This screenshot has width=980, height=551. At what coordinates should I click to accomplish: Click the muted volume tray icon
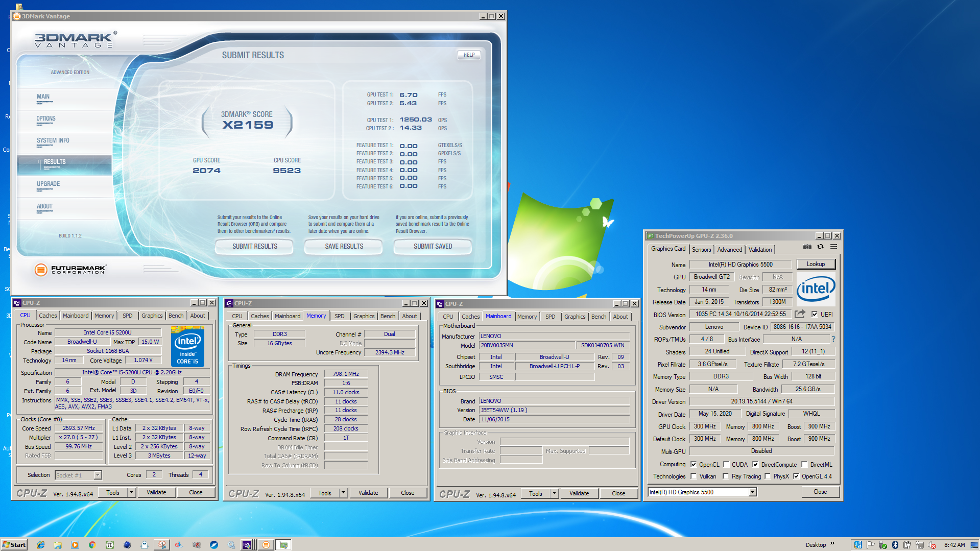tap(932, 545)
